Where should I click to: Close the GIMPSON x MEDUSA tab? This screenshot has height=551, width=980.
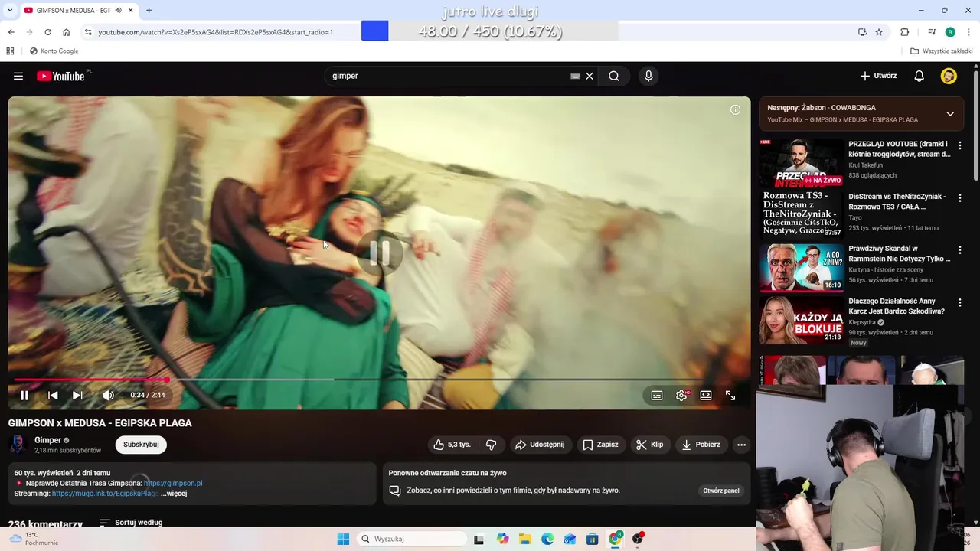pos(130,11)
